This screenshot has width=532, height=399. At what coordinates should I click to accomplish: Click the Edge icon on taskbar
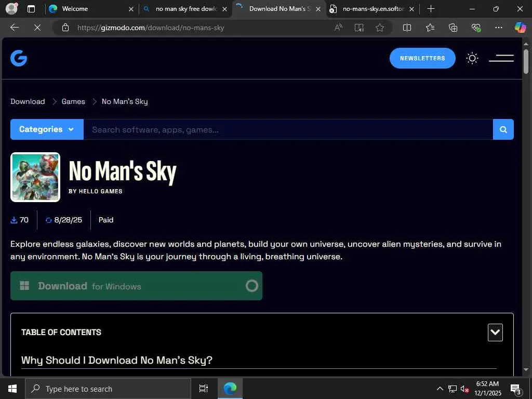(230, 389)
